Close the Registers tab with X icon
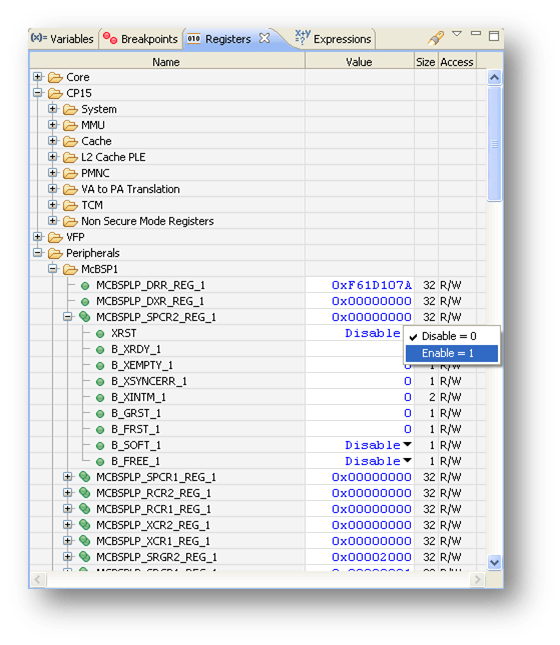The image size is (560, 645). pyautogui.click(x=265, y=38)
